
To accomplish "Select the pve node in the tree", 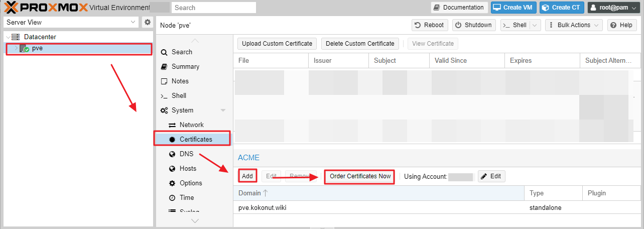I will pyautogui.click(x=78, y=48).
